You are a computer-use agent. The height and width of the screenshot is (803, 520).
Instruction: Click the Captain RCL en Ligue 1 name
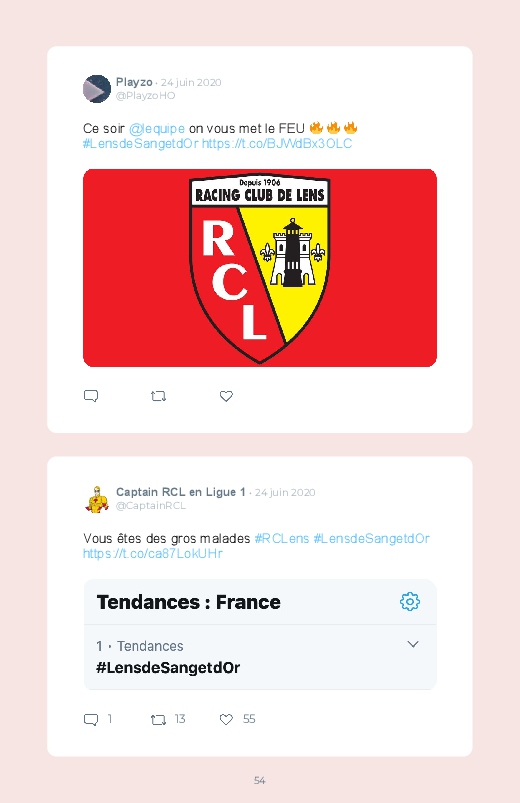(x=181, y=492)
